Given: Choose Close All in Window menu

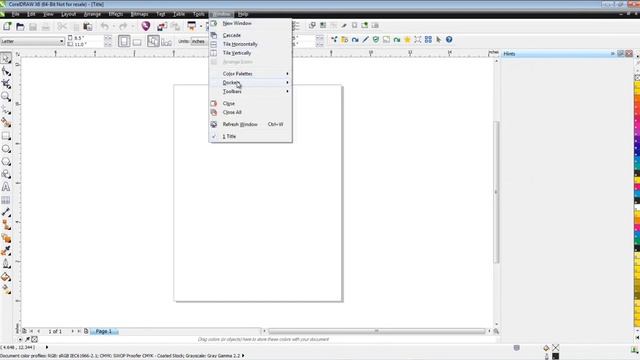Looking at the screenshot, I should [250, 112].
